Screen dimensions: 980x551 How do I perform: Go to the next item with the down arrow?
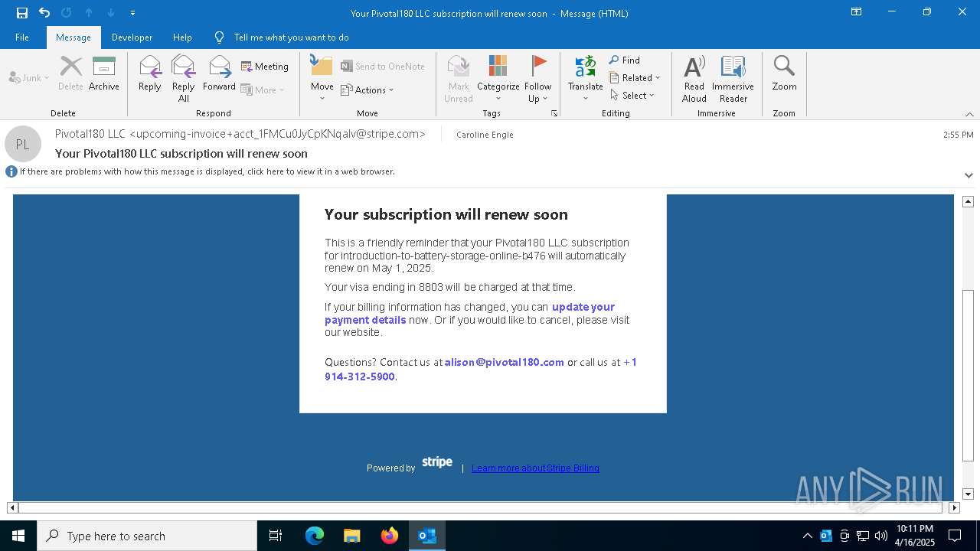pos(111,13)
